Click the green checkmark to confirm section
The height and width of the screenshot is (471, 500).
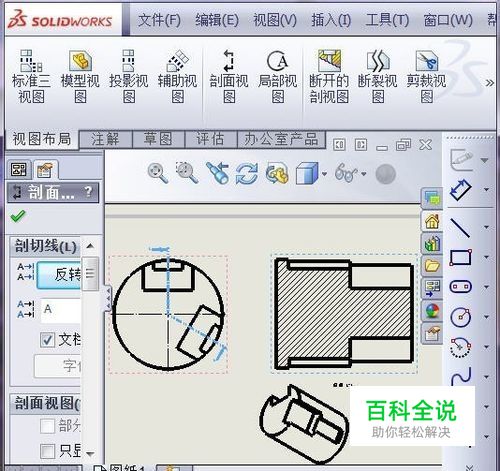(x=18, y=216)
